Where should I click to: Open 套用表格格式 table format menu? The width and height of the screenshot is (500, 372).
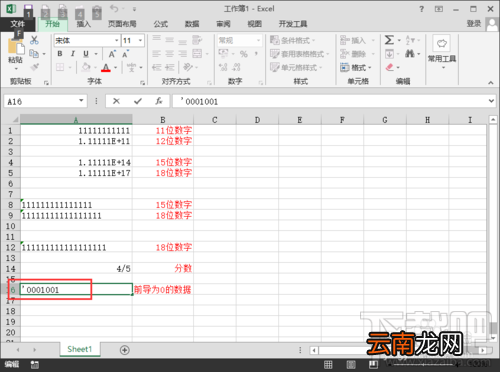point(299,54)
